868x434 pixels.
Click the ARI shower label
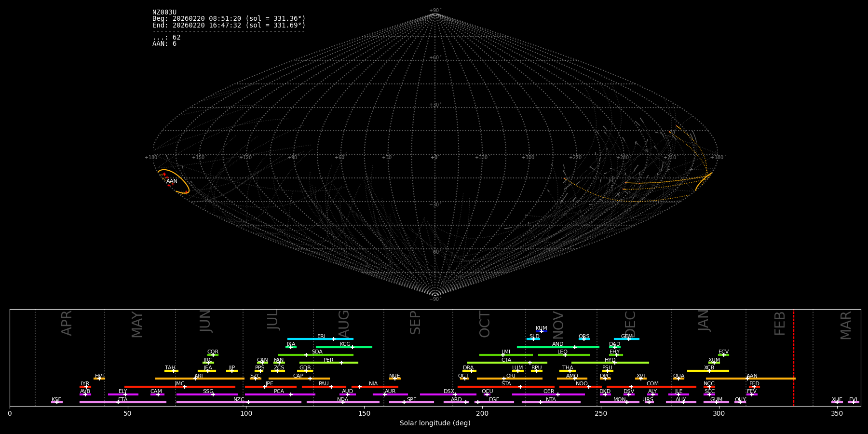tap(199, 376)
